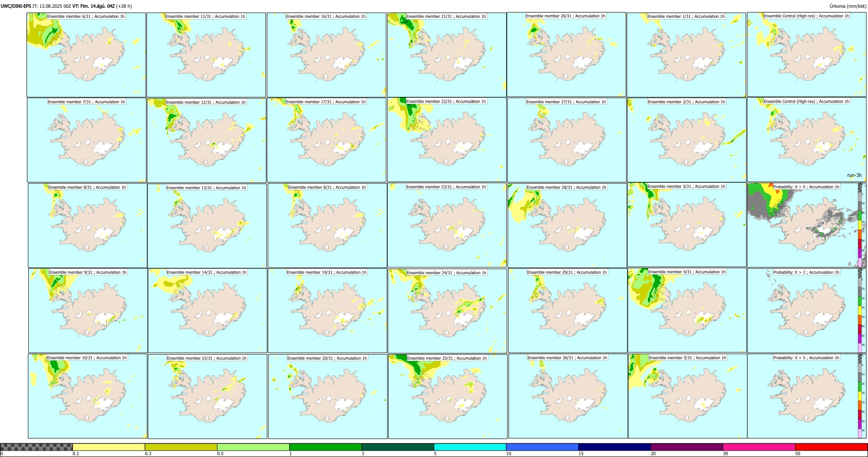Select the pink 30–50 legend swatch
This screenshot has height=457, width=868.
tap(759, 447)
